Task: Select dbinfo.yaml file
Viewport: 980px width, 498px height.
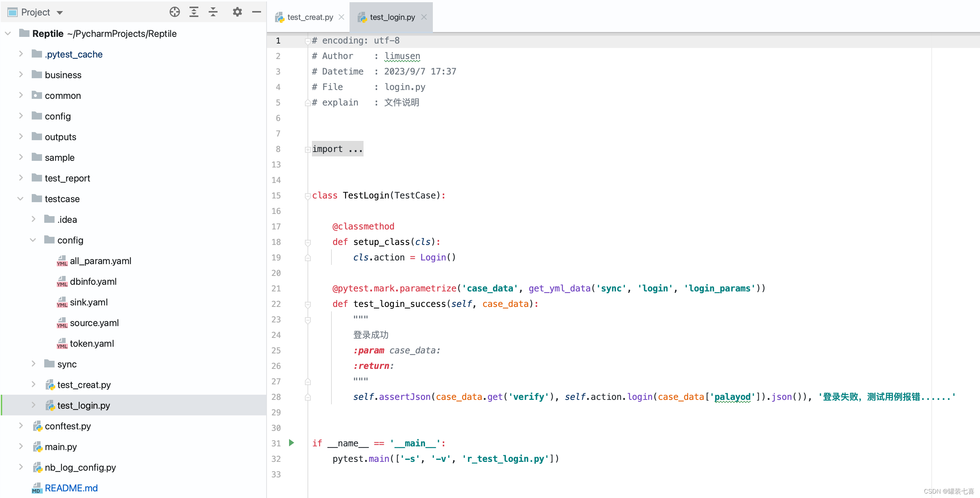Action: (93, 281)
